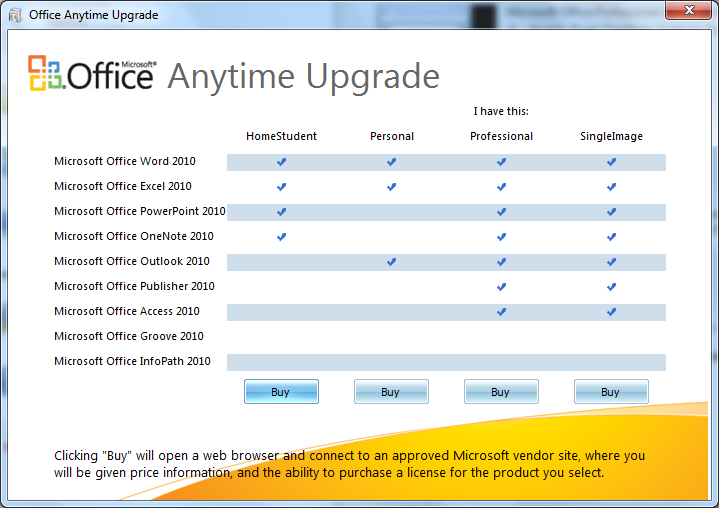The height and width of the screenshot is (508, 719).
Task: Click 'Microsoft Office Excel 2010' row label
Action: (x=123, y=186)
